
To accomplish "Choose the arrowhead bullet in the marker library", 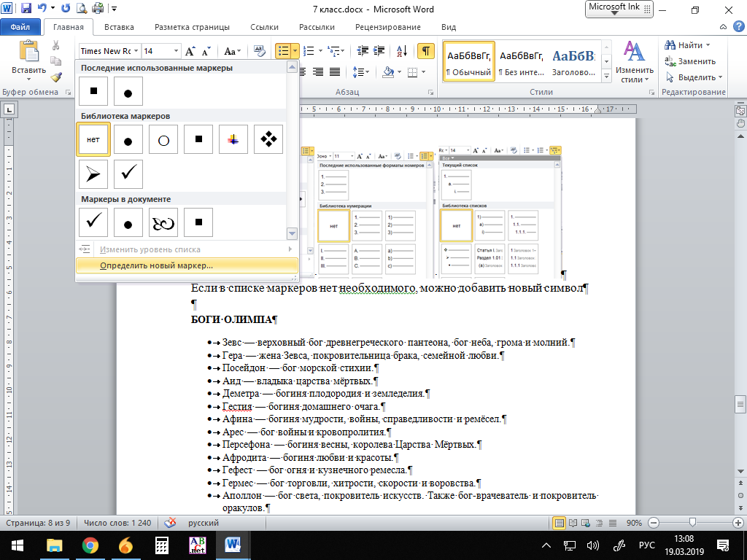I will pyautogui.click(x=93, y=174).
